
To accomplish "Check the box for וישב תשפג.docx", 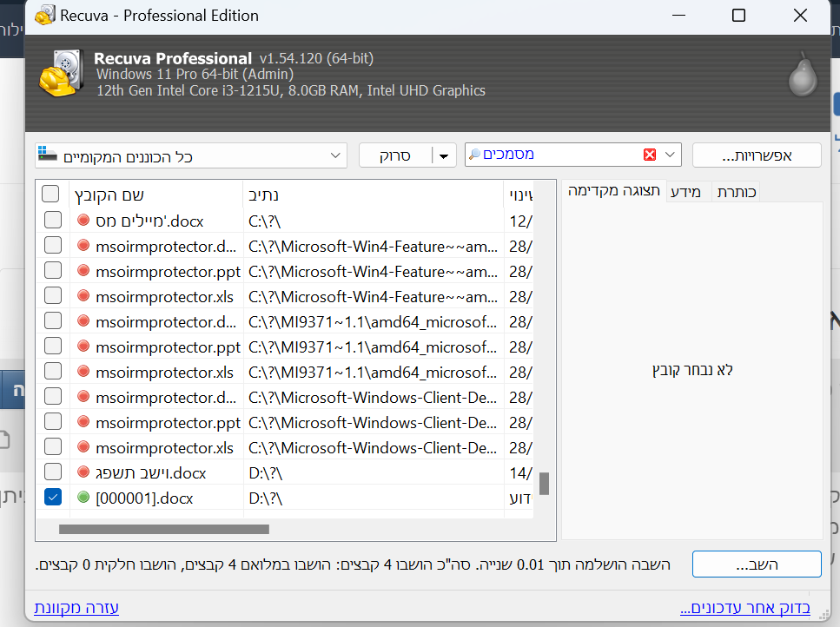I will [52, 472].
